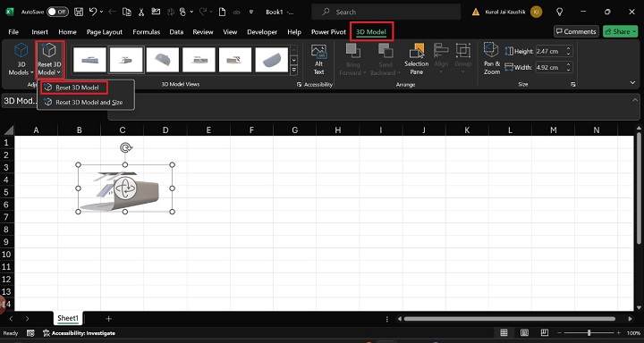Click the Share button
644x343 pixels.
click(620, 31)
